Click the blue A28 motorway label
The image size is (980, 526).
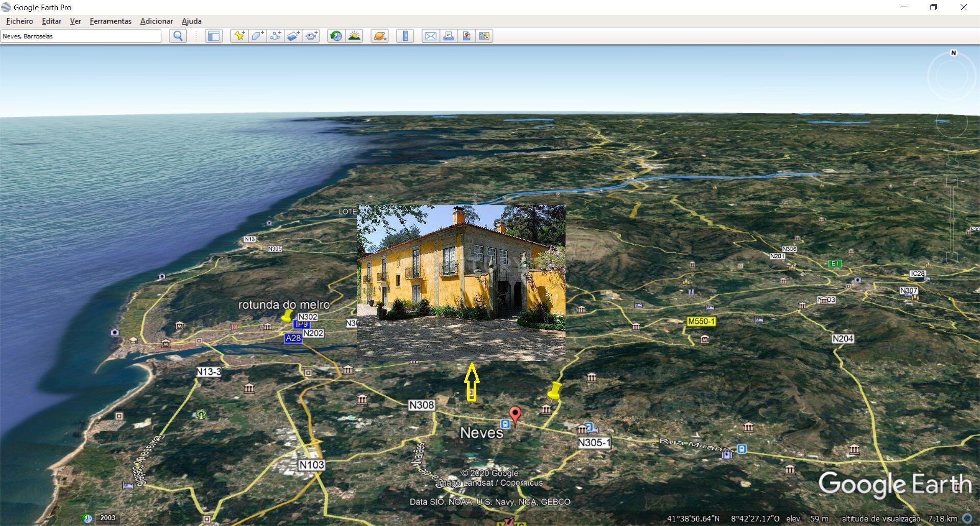(x=293, y=338)
